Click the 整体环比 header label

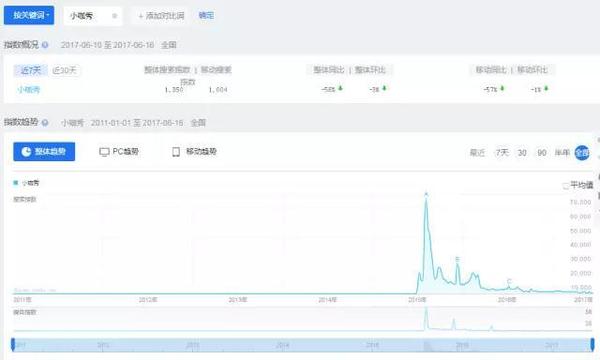(x=370, y=70)
